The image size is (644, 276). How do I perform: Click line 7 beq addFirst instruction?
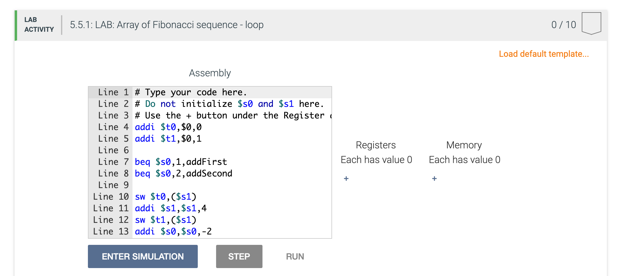point(181,162)
